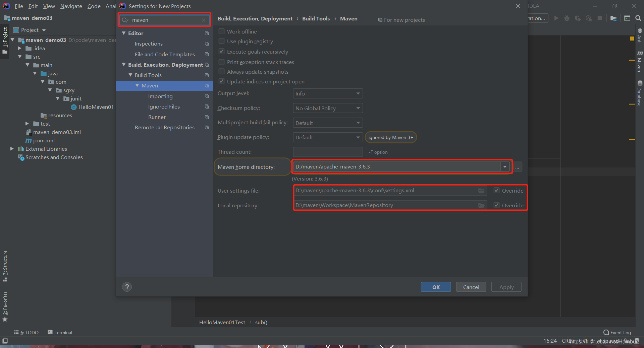The height and width of the screenshot is (348, 644).
Task: Collapse the Editor settings group
Action: [x=124, y=33]
